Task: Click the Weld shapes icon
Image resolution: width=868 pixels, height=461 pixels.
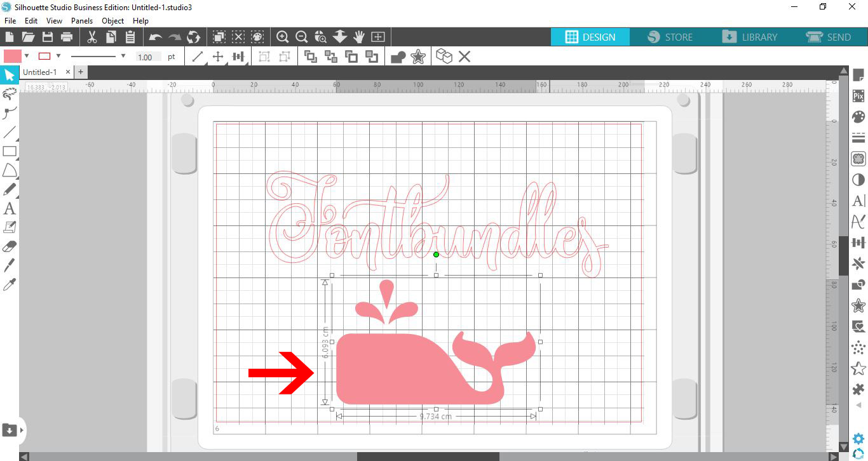Action: pos(398,57)
